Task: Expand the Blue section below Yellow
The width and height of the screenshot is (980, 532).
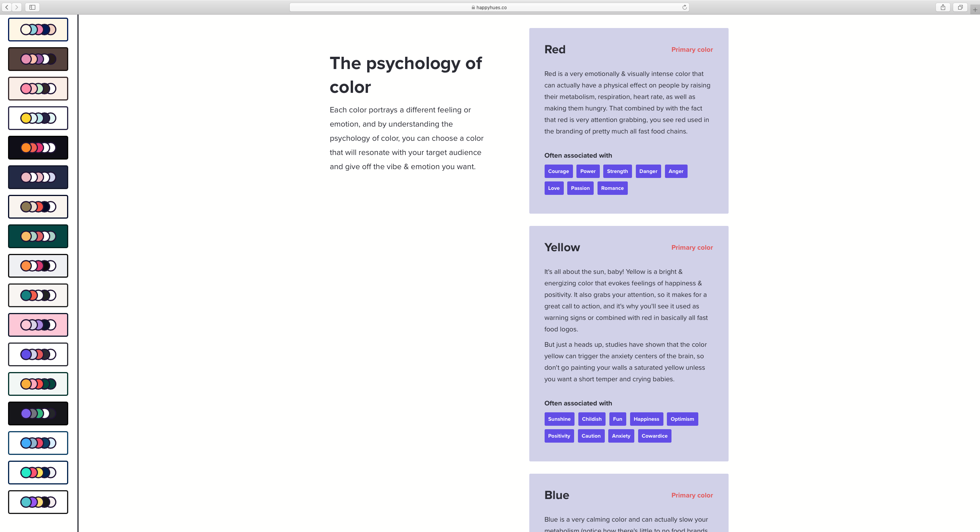Action: [556, 495]
